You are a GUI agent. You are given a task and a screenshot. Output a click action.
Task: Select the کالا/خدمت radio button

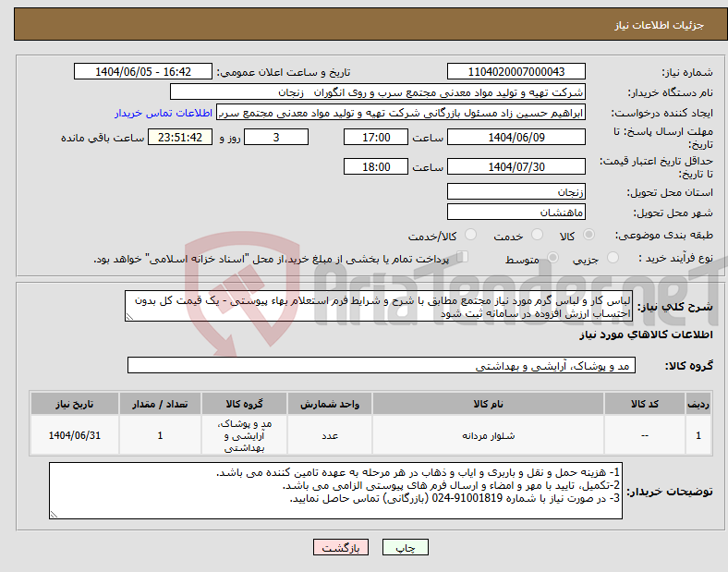click(471, 235)
